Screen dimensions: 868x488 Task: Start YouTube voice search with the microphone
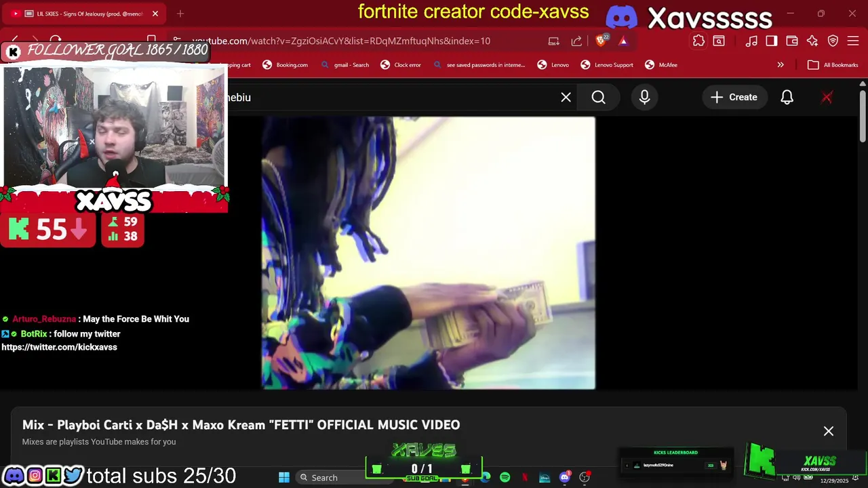point(644,98)
